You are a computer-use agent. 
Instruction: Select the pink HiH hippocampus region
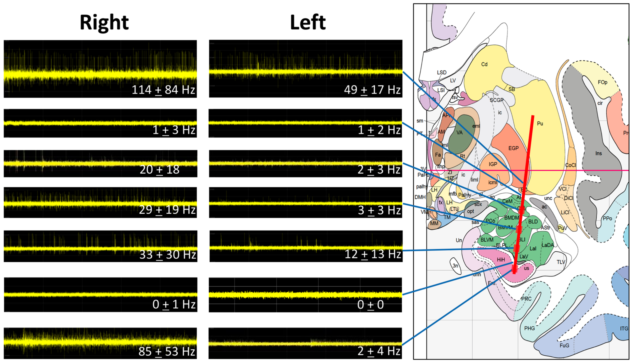tap(500, 260)
